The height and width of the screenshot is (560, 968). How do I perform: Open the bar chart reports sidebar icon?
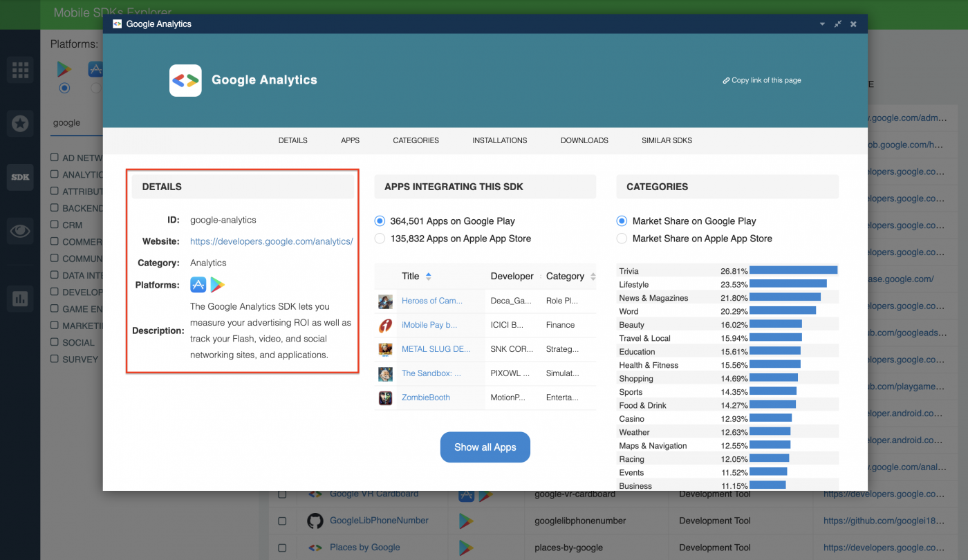tap(20, 299)
